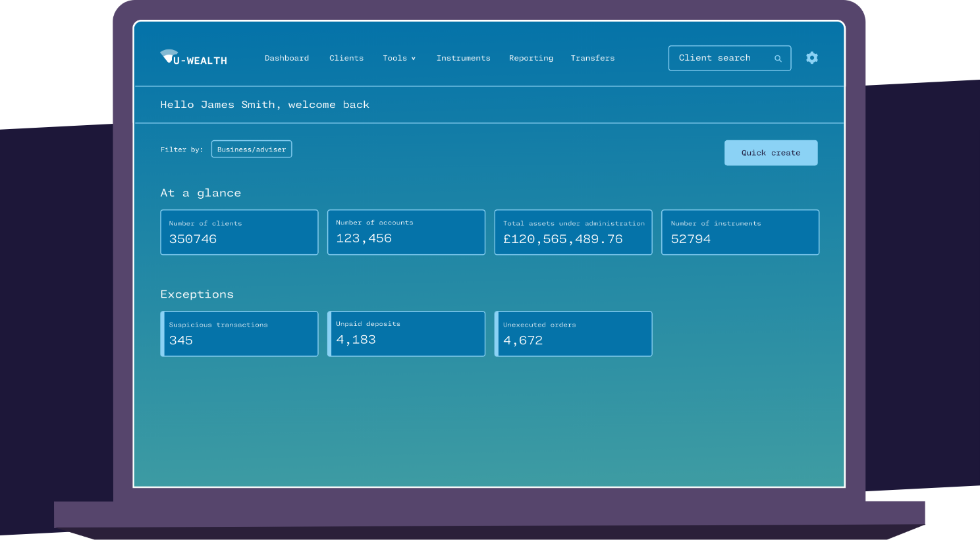Go to the Dashboard menu item
This screenshot has width=980, height=540.
pos(286,58)
